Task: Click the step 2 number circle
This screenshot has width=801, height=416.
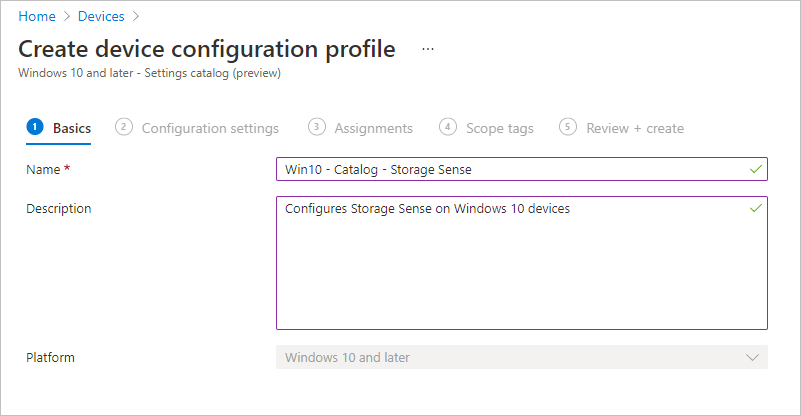Action: 124,127
